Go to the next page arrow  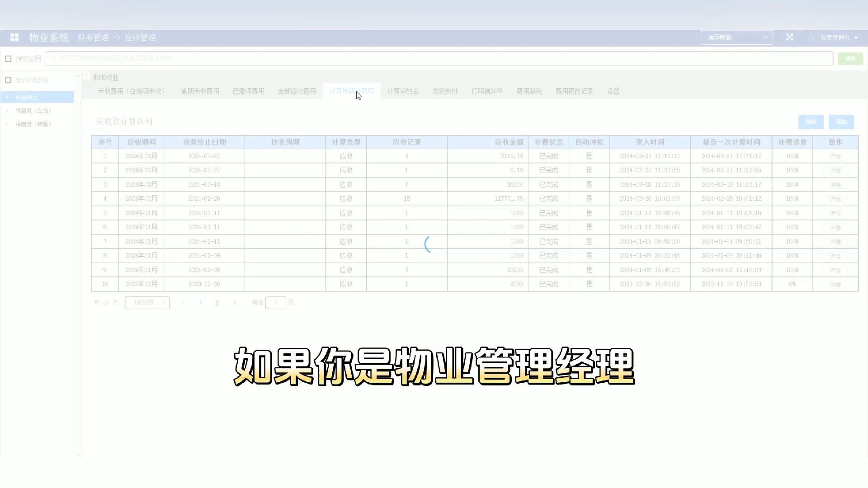(x=234, y=303)
